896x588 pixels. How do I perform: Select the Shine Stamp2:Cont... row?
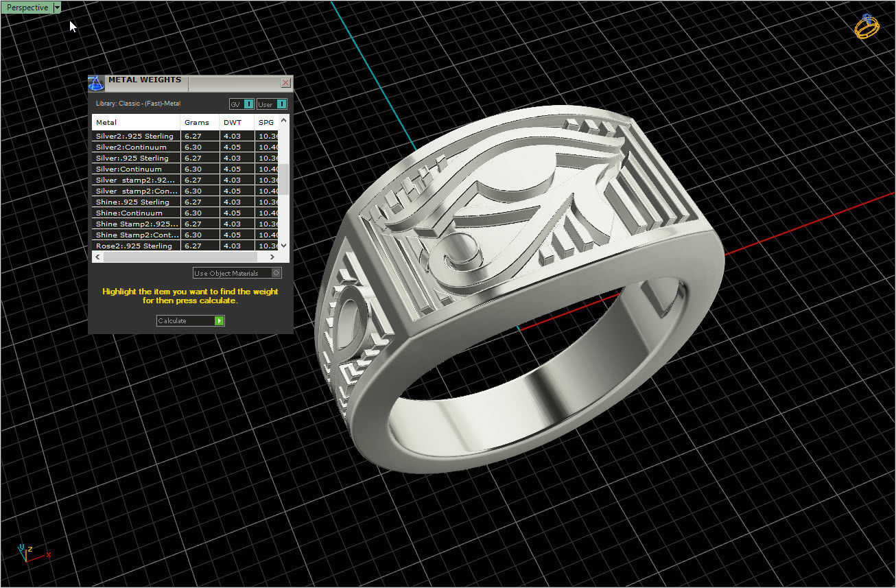(186, 235)
